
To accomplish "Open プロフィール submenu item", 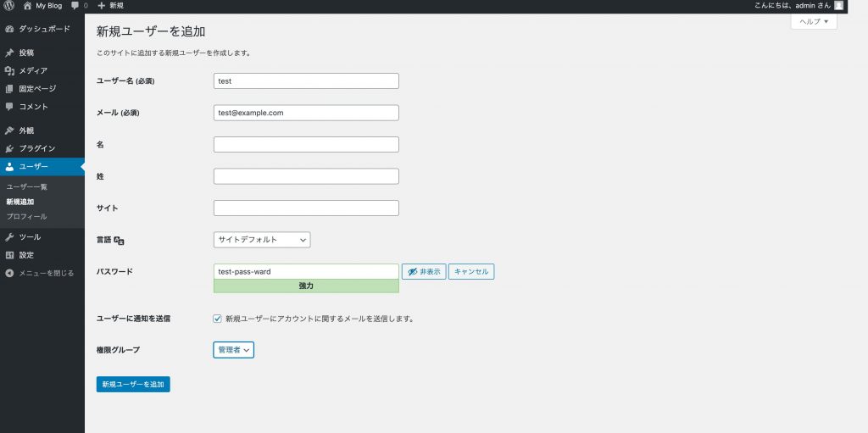I will coord(26,216).
